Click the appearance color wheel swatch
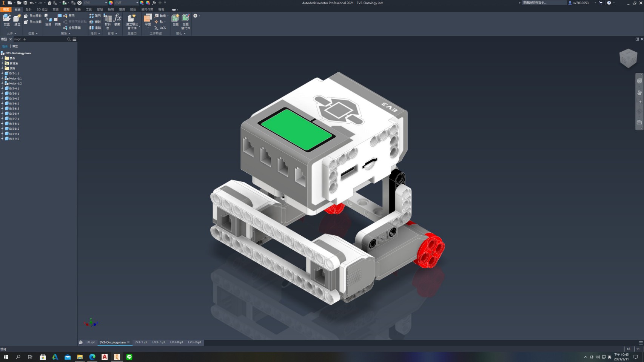644x362 pixels. tap(111, 3)
